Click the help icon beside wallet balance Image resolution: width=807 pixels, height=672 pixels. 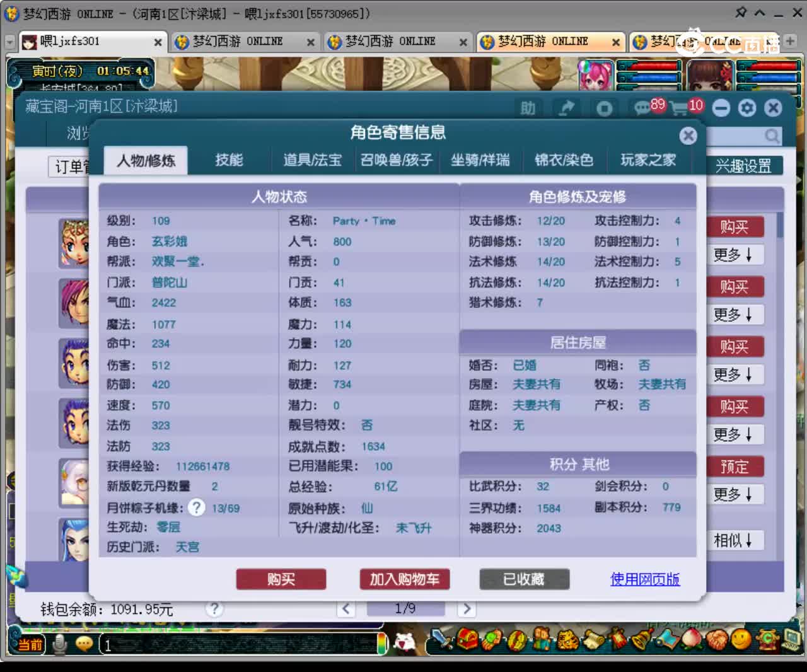pyautogui.click(x=214, y=608)
